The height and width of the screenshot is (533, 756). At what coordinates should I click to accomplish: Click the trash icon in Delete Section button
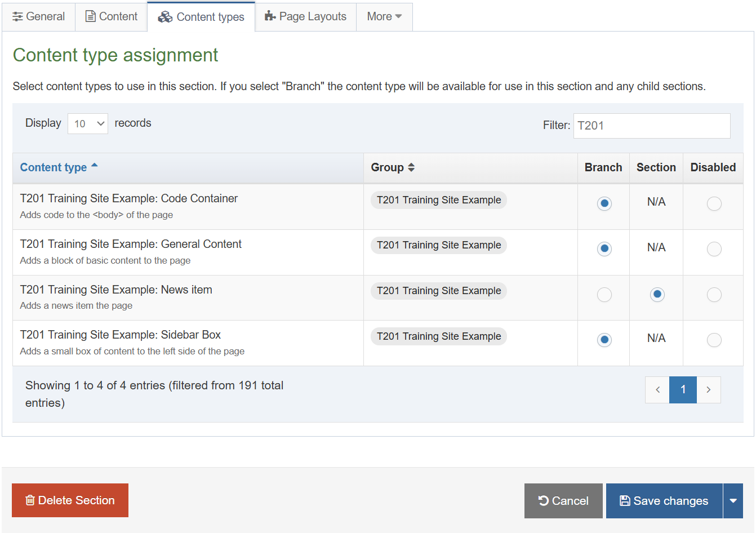tap(30, 500)
